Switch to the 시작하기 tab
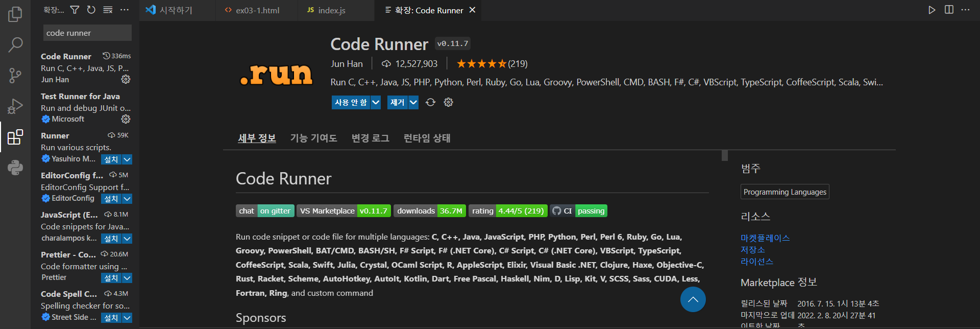The width and height of the screenshot is (980, 329). [x=176, y=10]
